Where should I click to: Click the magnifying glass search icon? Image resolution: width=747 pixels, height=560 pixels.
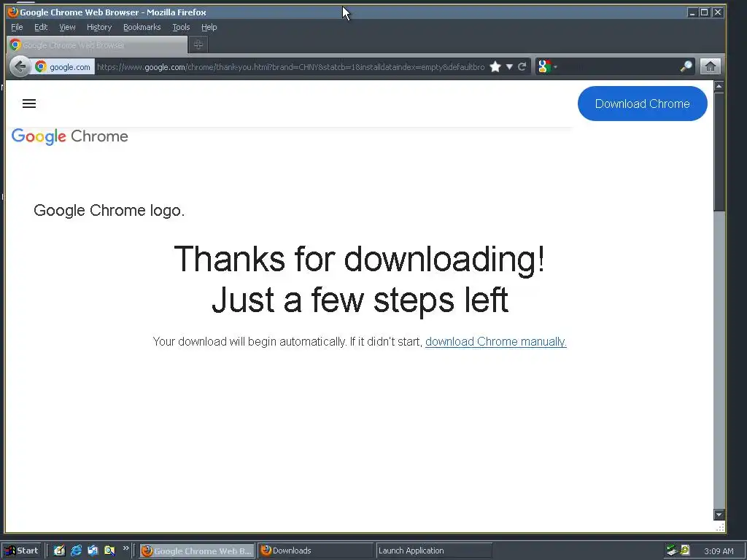686,66
